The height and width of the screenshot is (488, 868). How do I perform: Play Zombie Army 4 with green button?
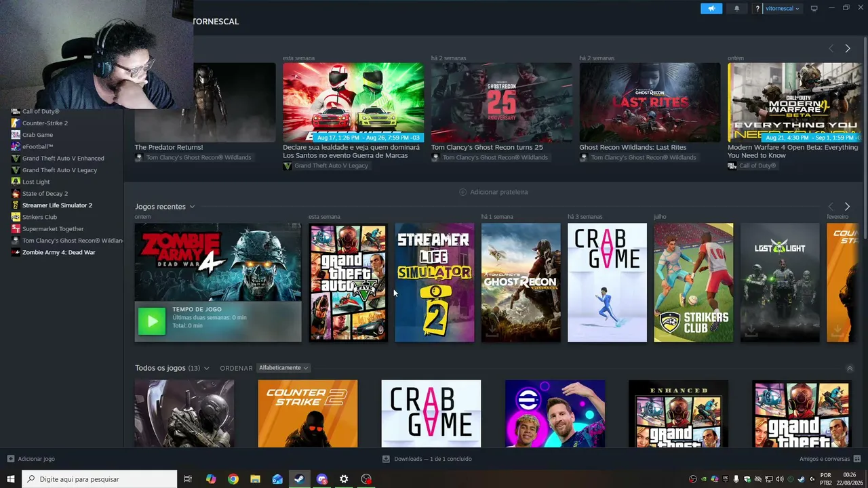152,321
